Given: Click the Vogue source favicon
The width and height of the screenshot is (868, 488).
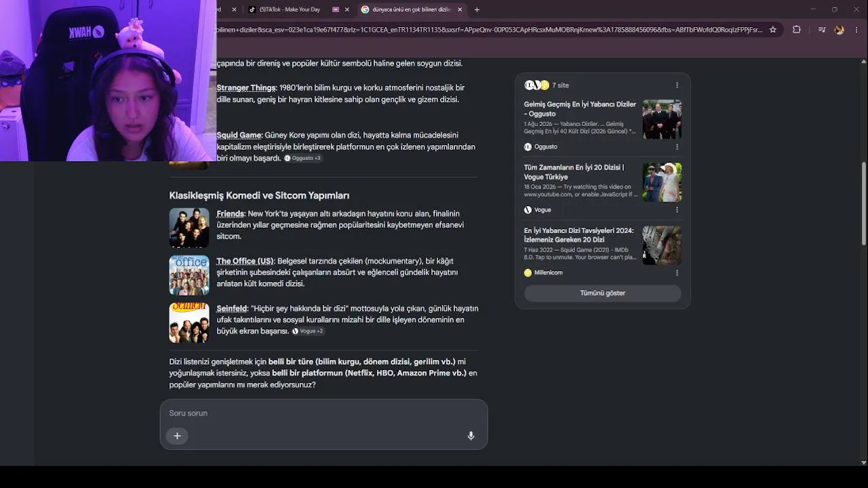Looking at the screenshot, I should click(528, 210).
